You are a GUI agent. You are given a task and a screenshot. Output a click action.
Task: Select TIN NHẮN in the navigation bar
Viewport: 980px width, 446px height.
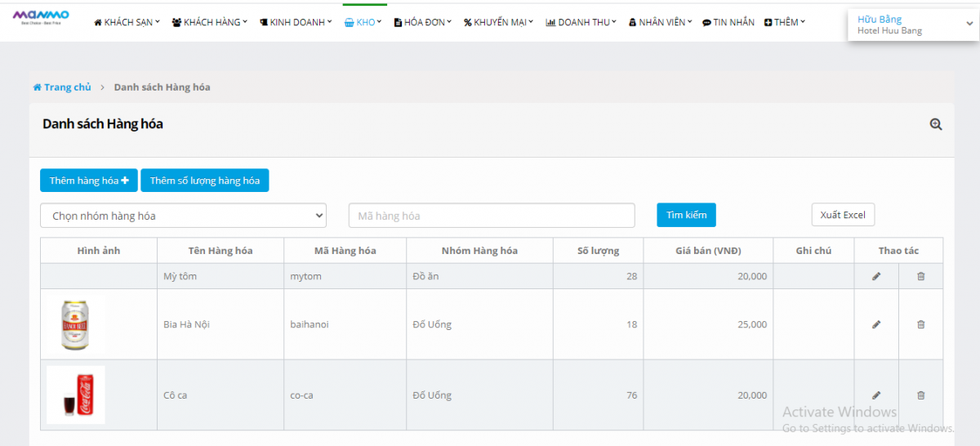[x=728, y=23]
